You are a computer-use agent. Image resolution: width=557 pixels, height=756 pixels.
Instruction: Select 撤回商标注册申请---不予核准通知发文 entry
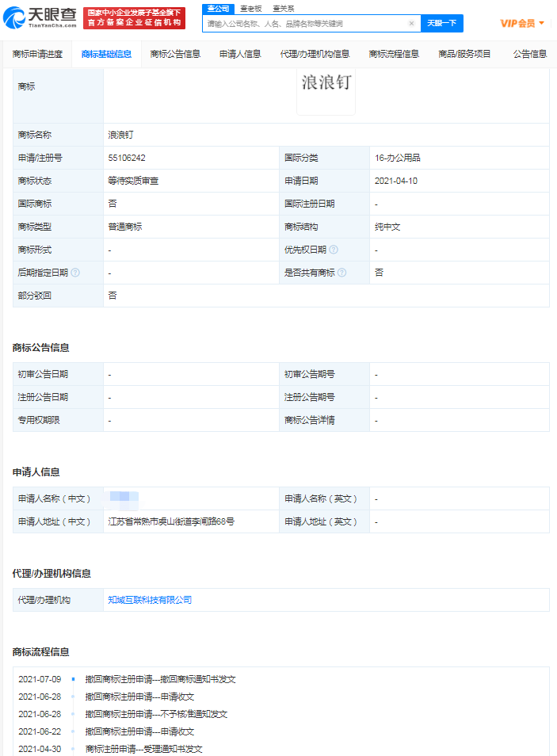point(156,714)
